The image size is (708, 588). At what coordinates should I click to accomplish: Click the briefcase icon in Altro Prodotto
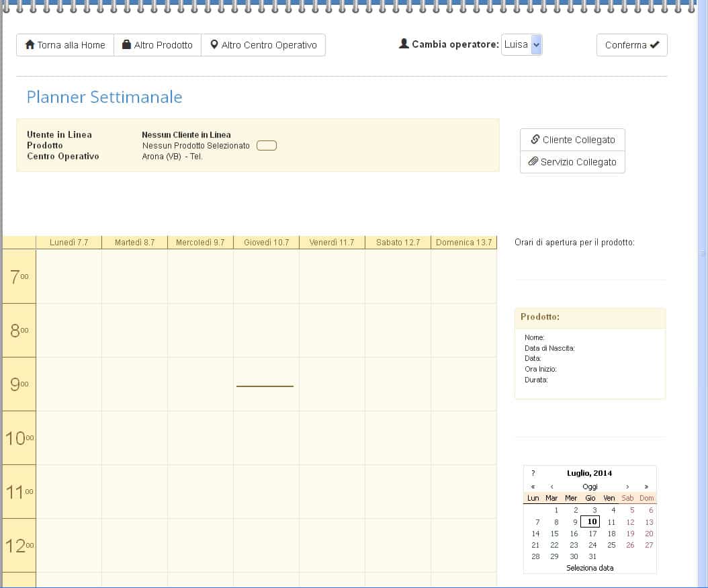point(126,45)
